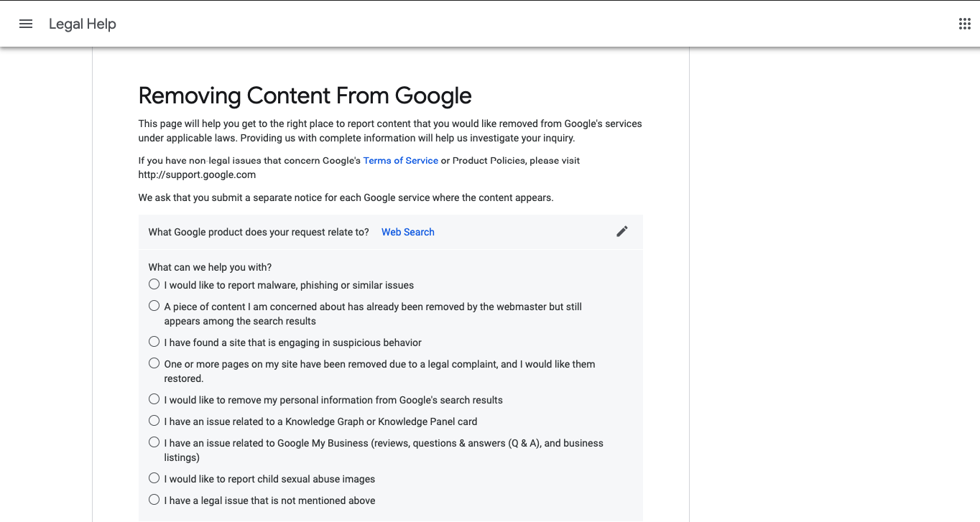Select report child sexual abuse images
This screenshot has height=522, width=980.
[x=154, y=478]
